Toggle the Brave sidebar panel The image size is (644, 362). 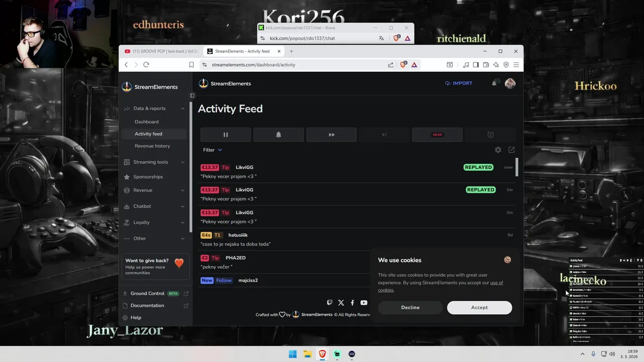click(x=476, y=65)
